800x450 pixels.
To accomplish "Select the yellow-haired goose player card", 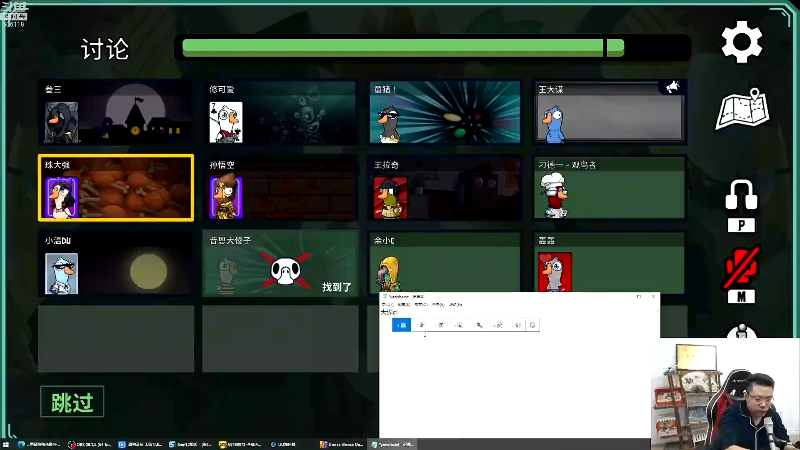I will pos(445,262).
